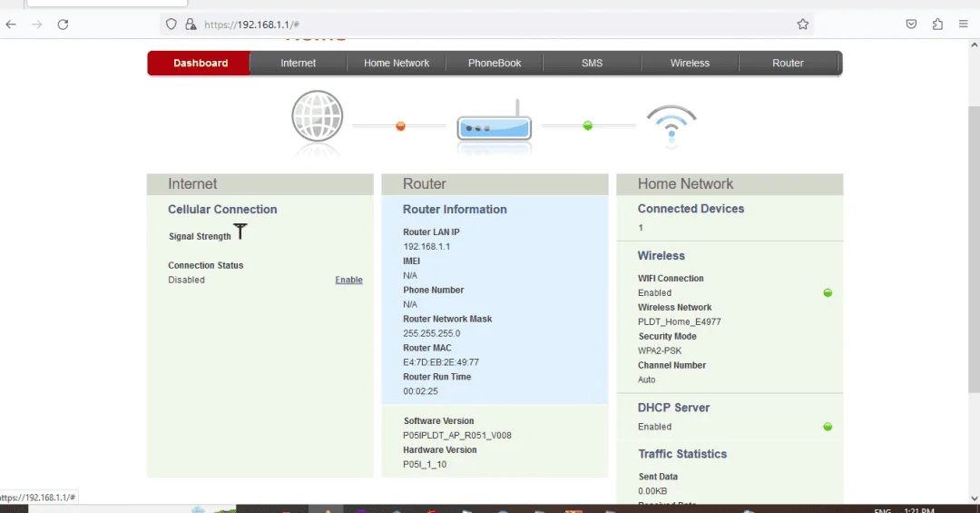Reload the router page
The height and width of the screenshot is (513, 980).
click(63, 25)
